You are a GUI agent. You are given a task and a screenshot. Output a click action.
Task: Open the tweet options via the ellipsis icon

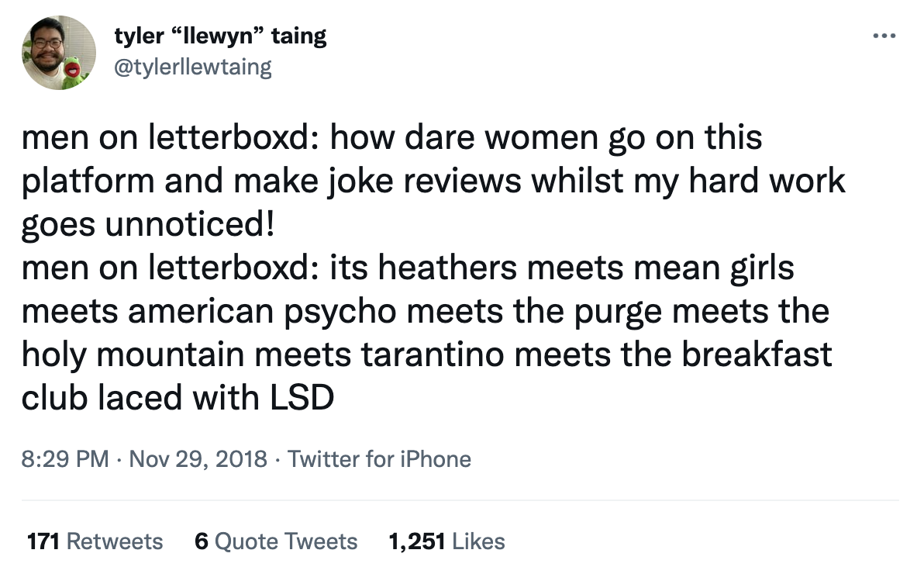point(884,34)
